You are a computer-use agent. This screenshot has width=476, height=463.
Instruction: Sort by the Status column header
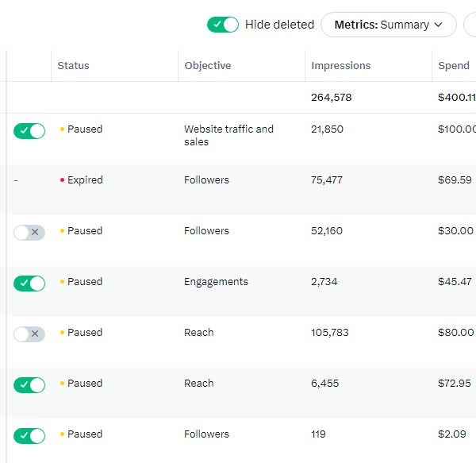[x=74, y=66]
